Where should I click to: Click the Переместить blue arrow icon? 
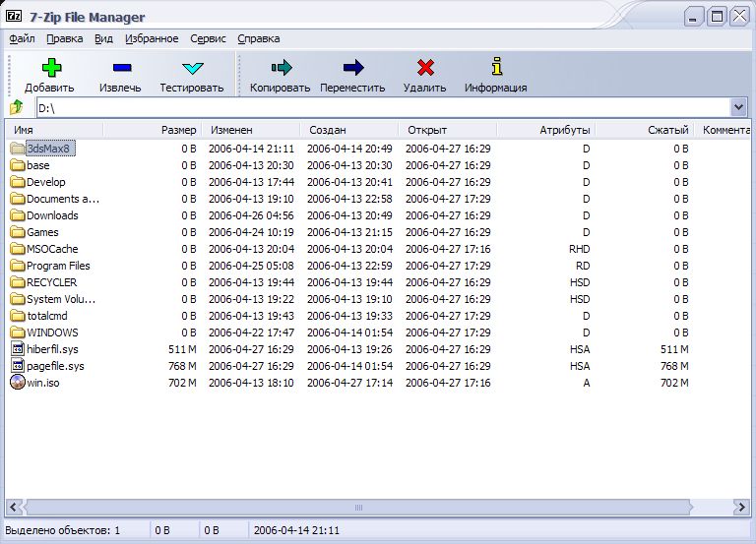coord(353,68)
